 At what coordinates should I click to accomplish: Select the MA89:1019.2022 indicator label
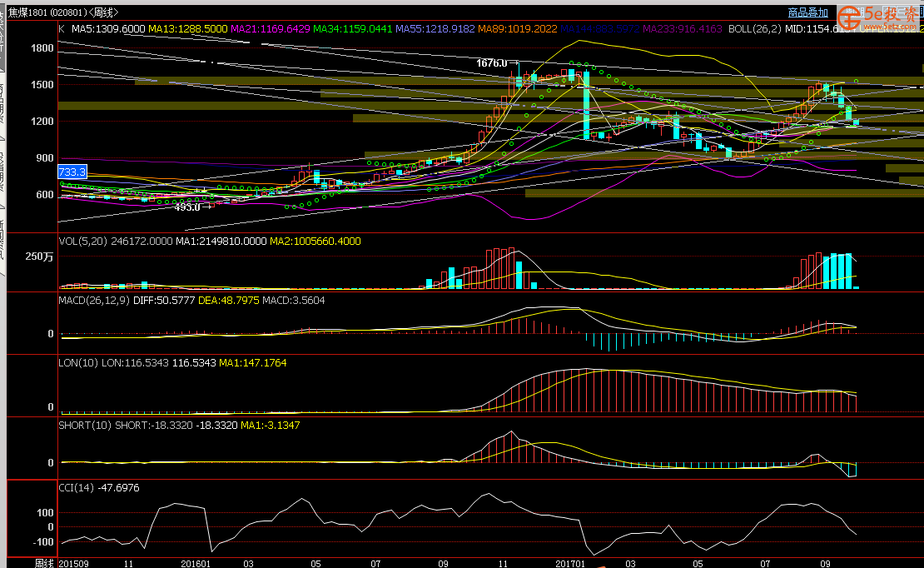[518, 28]
